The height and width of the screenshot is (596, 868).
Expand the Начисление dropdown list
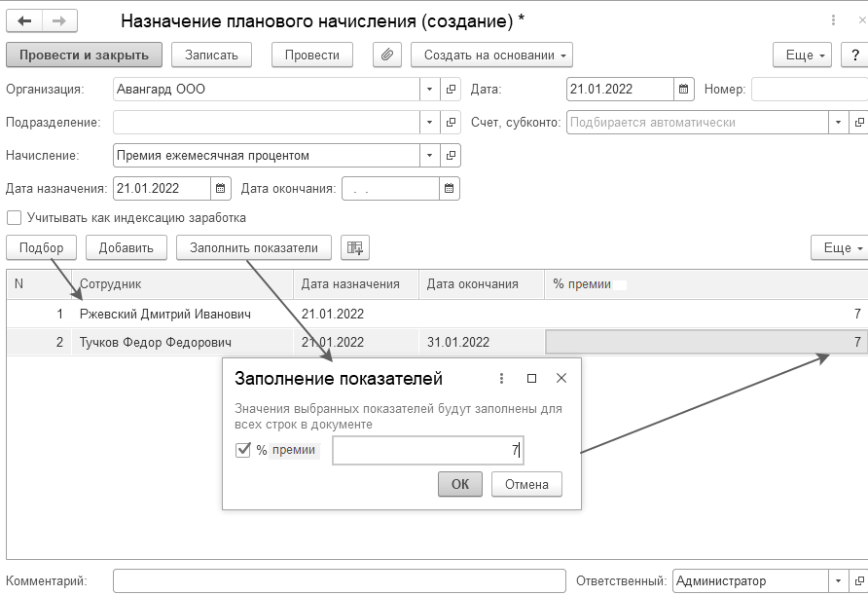pyautogui.click(x=430, y=155)
